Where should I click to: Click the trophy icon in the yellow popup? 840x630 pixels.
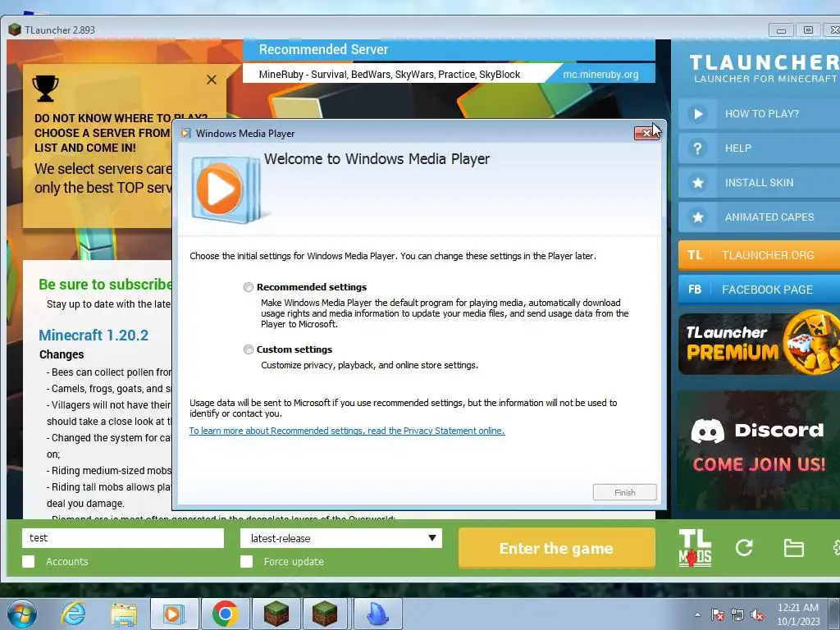46,88
